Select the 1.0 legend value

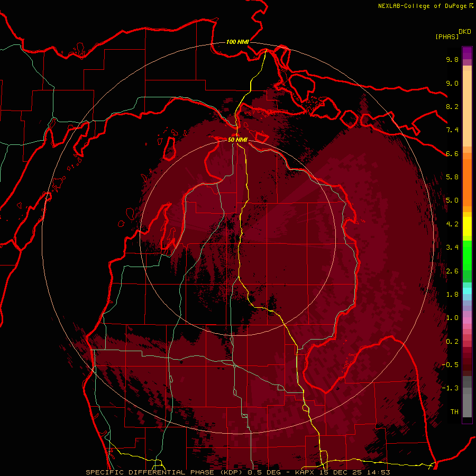[452, 318]
